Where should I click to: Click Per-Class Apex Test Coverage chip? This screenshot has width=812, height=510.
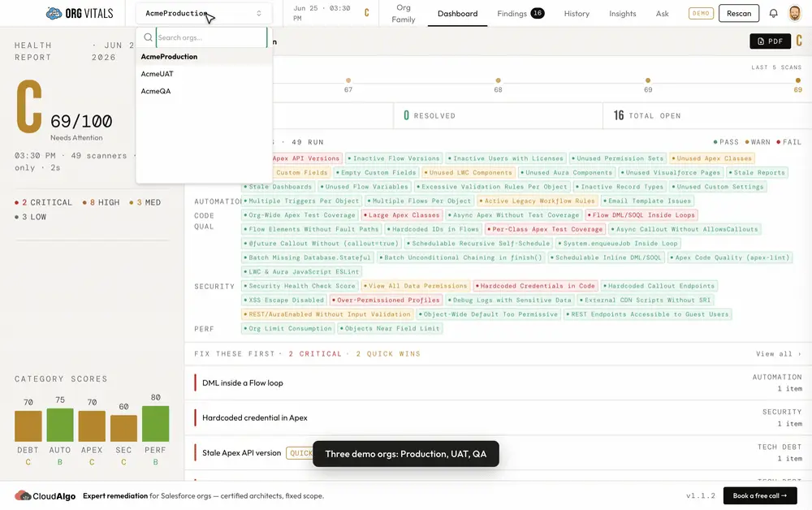[546, 229]
